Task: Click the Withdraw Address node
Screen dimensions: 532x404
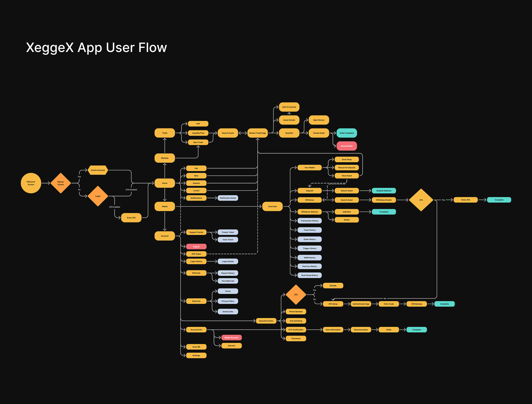Action: [310, 212]
